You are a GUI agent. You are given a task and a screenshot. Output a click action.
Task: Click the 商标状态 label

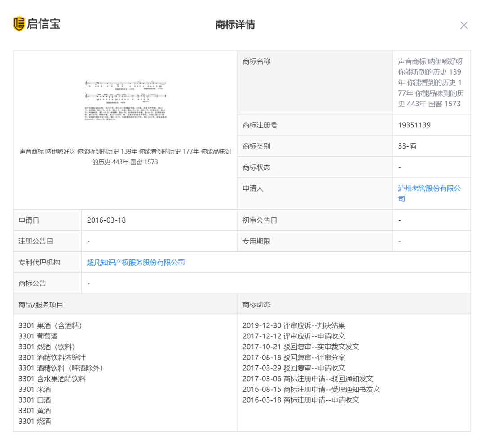tap(256, 167)
